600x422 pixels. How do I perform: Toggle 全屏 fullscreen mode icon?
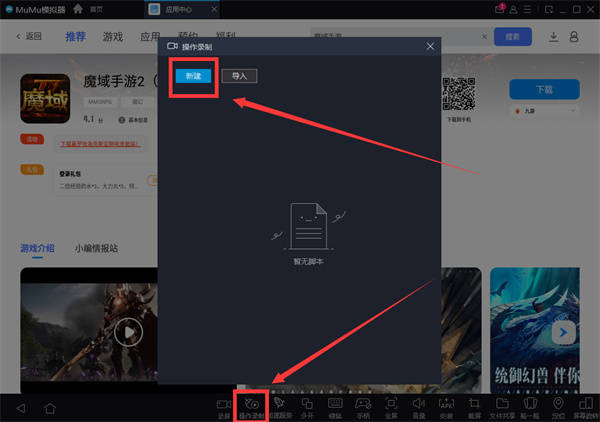pos(391,405)
